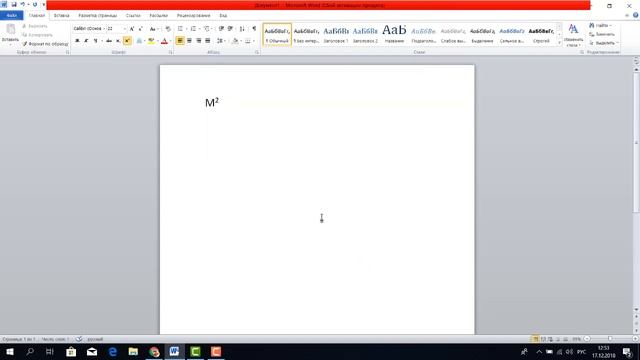This screenshot has width=640, height=360.
Task: Click Find in the Editing group
Action: (600, 25)
